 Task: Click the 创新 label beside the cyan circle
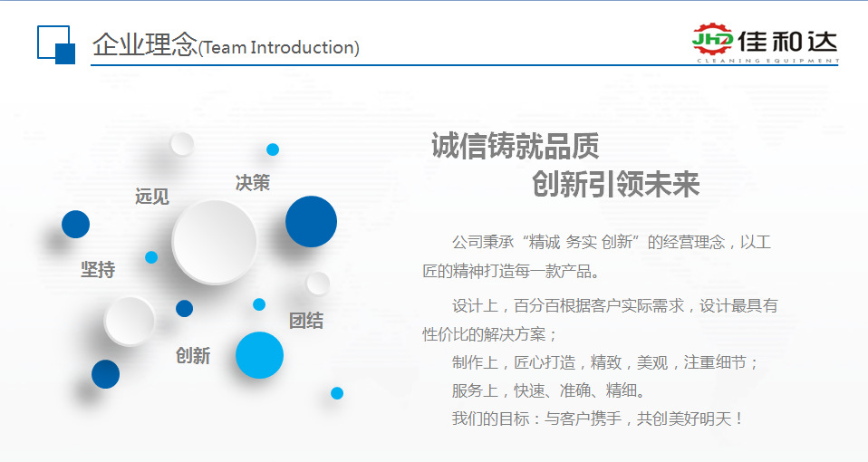[193, 356]
